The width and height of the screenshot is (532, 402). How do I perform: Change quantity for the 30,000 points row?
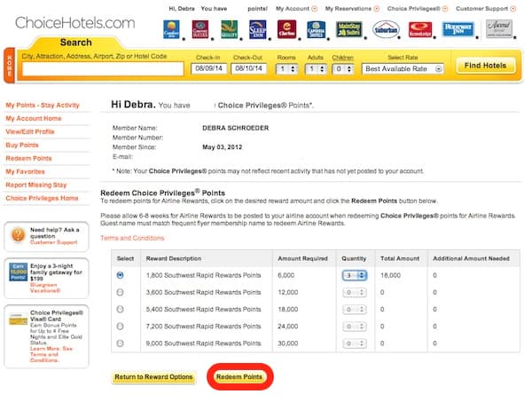355,343
